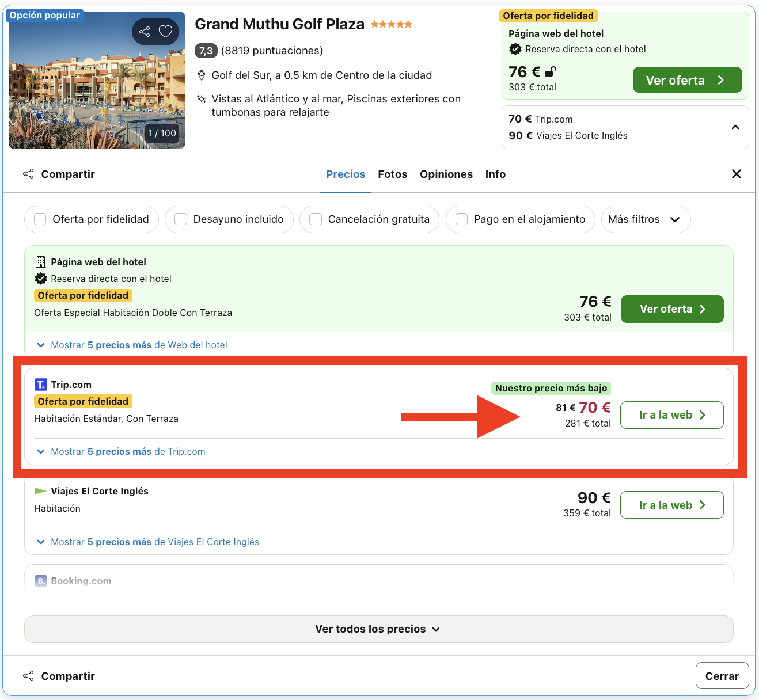Click the Viajes El Corte Inglés flag icon
Screen dimensions: 759x700
[40, 491]
